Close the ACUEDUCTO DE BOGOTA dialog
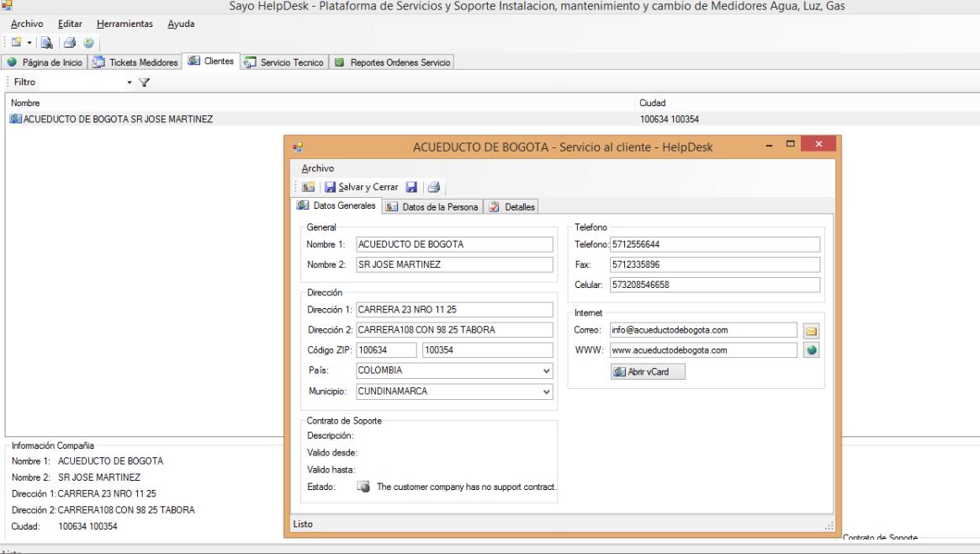 818,144
